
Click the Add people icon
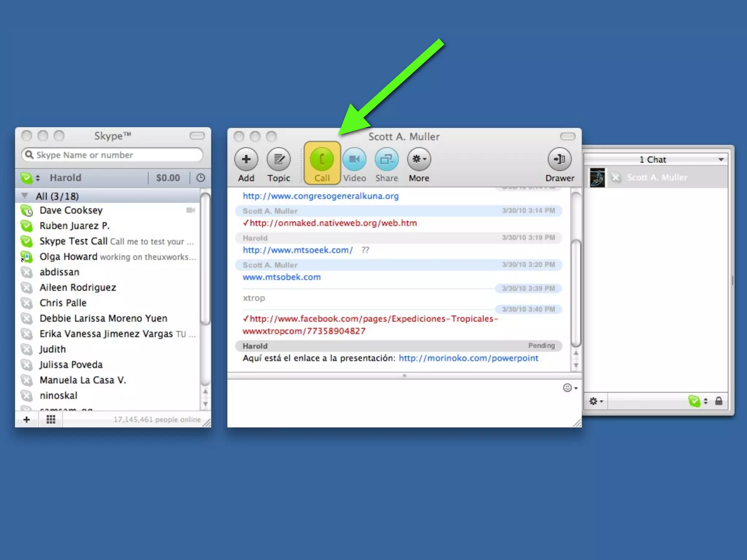pyautogui.click(x=246, y=160)
